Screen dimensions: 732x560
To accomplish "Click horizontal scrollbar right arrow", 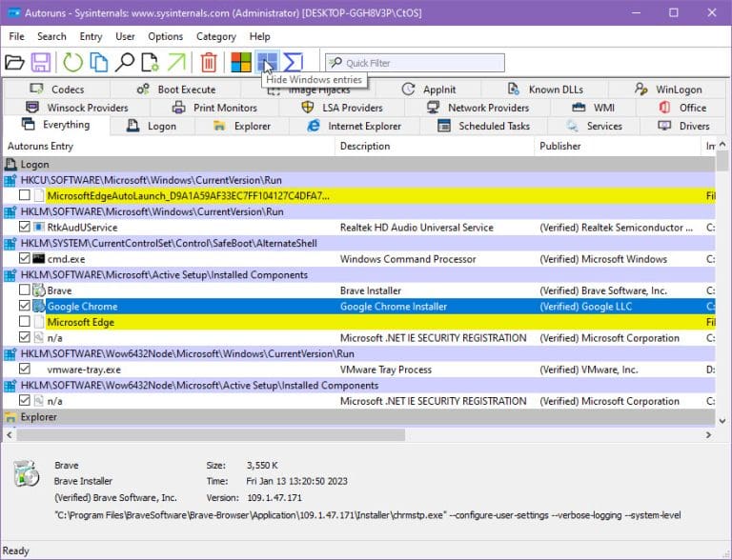I will coord(709,435).
